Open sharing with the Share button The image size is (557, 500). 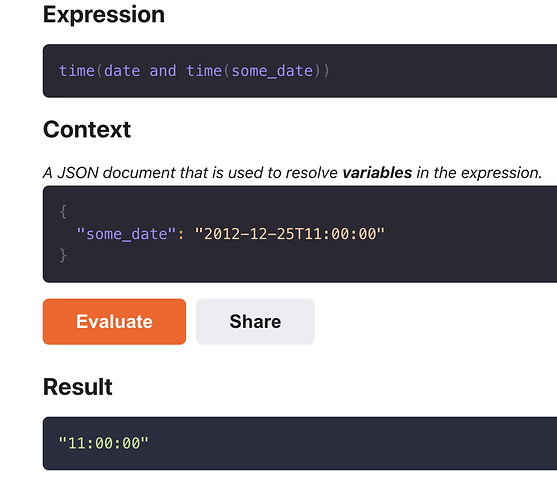point(255,321)
